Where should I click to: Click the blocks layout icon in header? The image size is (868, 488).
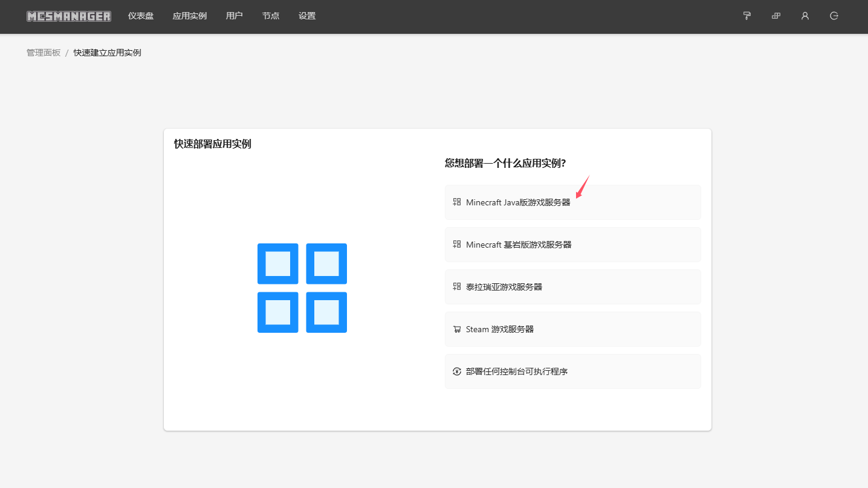(x=776, y=16)
